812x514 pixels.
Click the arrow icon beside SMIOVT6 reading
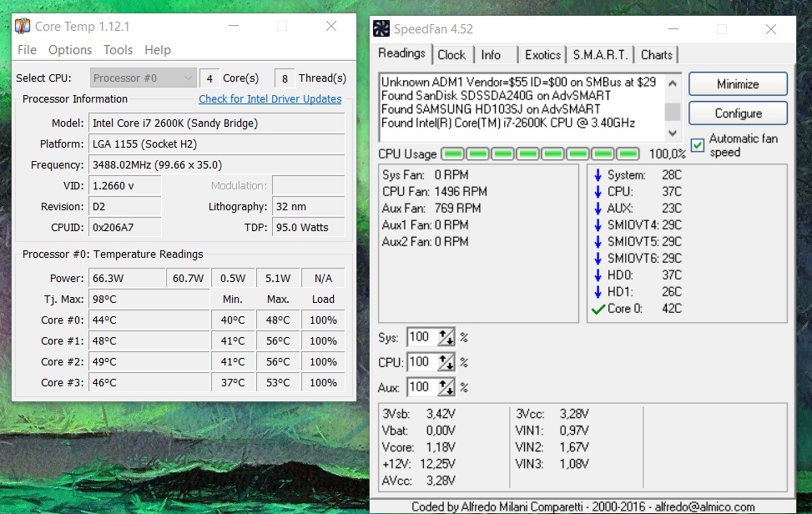tap(598, 258)
